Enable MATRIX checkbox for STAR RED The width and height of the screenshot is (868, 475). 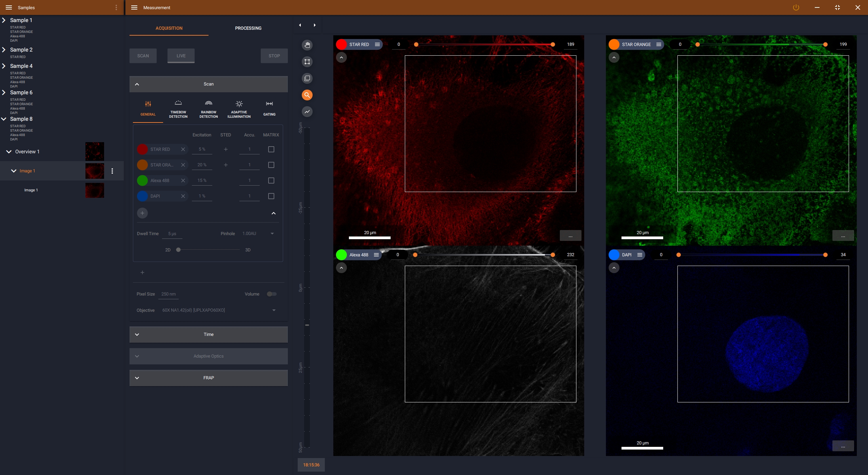[x=271, y=149]
